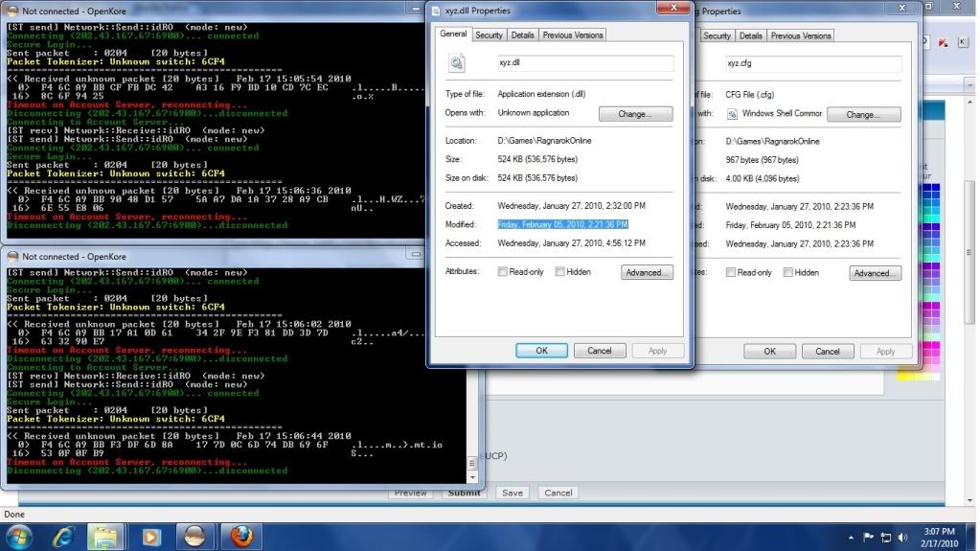
Task: Click top OpenKore window title icon
Action: pyautogui.click(x=12, y=11)
